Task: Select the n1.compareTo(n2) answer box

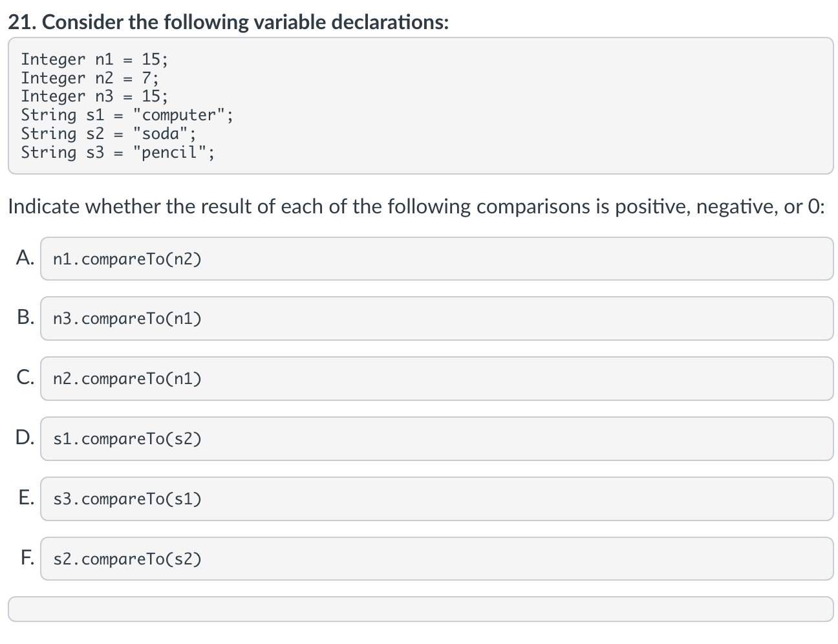Action: 436,259
